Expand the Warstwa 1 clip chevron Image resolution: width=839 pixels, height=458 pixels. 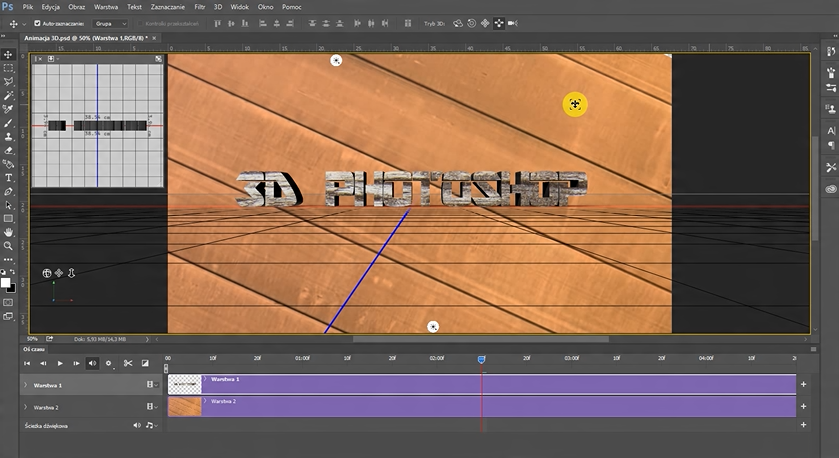(205, 379)
